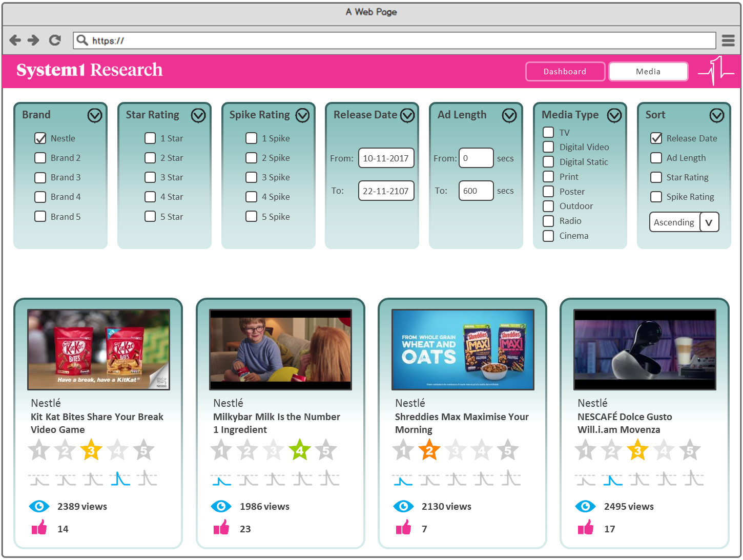The width and height of the screenshot is (743, 560).
Task: Collapse the Media Type filter panel
Action: (x=614, y=115)
